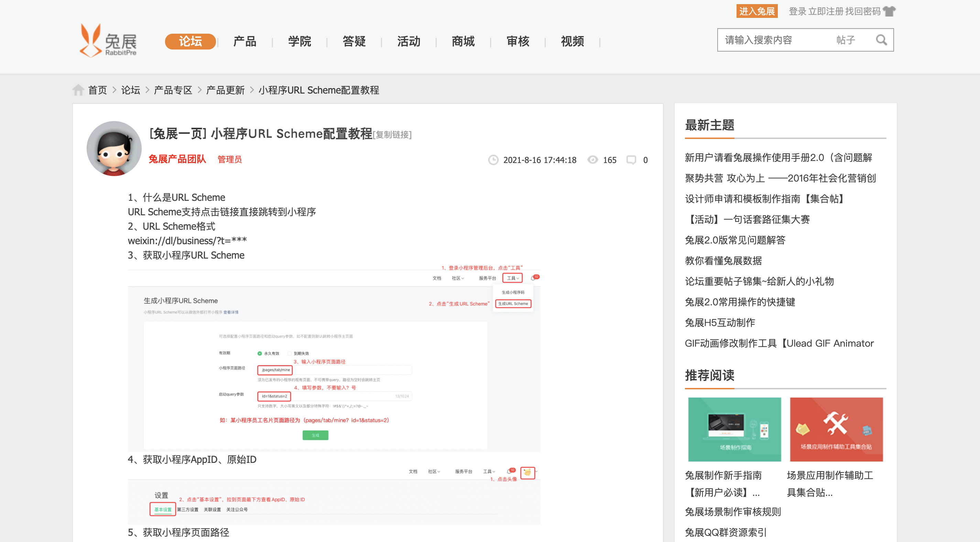Open 兔展H5互动制作 topic
Screen dimensions: 980x542
click(719, 322)
